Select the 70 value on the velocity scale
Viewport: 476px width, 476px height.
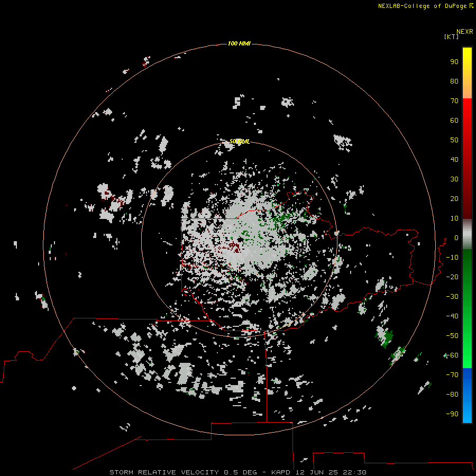click(x=454, y=101)
